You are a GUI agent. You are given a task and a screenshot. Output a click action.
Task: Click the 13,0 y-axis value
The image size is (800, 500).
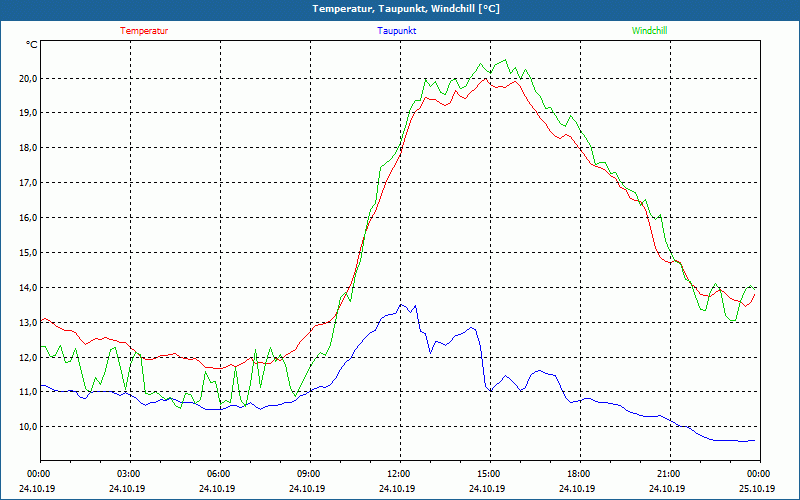(x=28, y=322)
